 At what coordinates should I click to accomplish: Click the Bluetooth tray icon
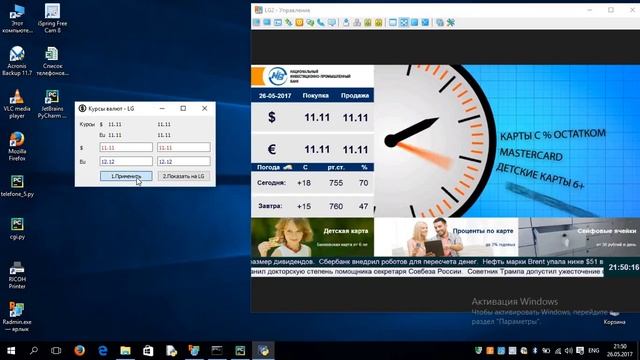[x=535, y=351]
